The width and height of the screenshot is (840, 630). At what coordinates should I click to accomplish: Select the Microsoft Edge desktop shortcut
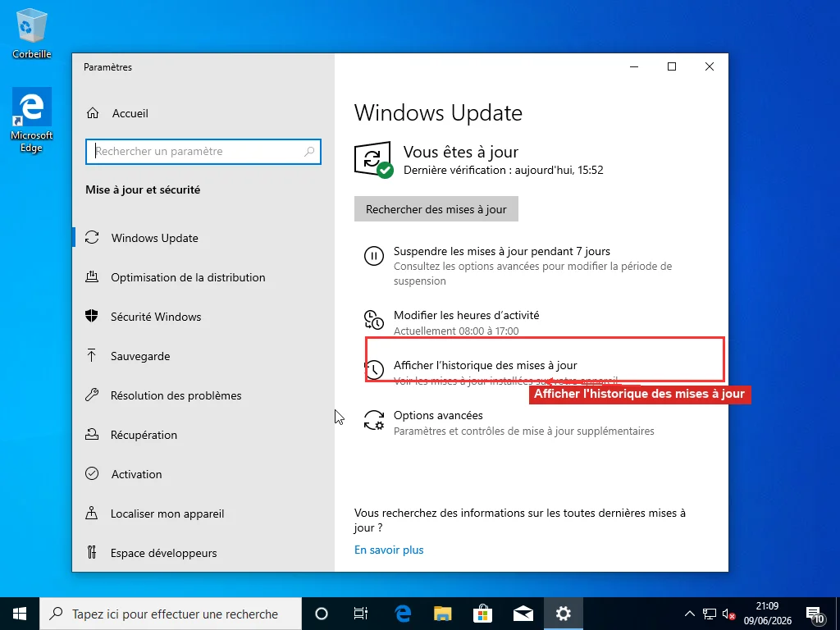point(32,121)
